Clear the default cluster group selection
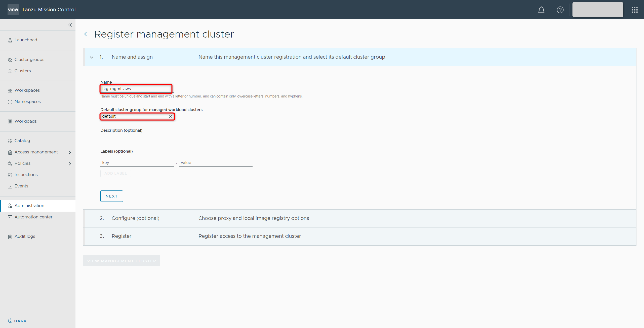Viewport: 644px width, 328px height. [170, 116]
